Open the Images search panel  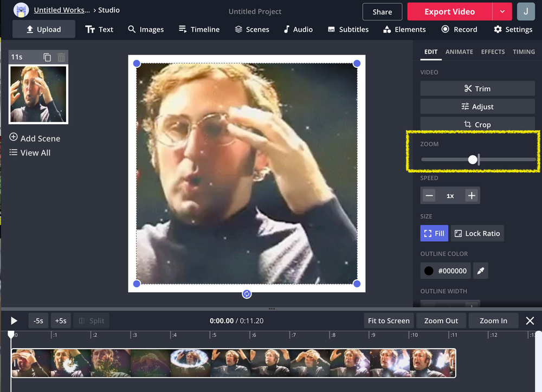click(146, 29)
